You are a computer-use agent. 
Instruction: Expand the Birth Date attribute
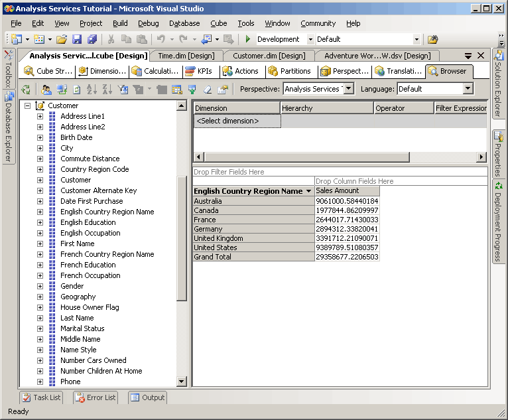[40, 137]
